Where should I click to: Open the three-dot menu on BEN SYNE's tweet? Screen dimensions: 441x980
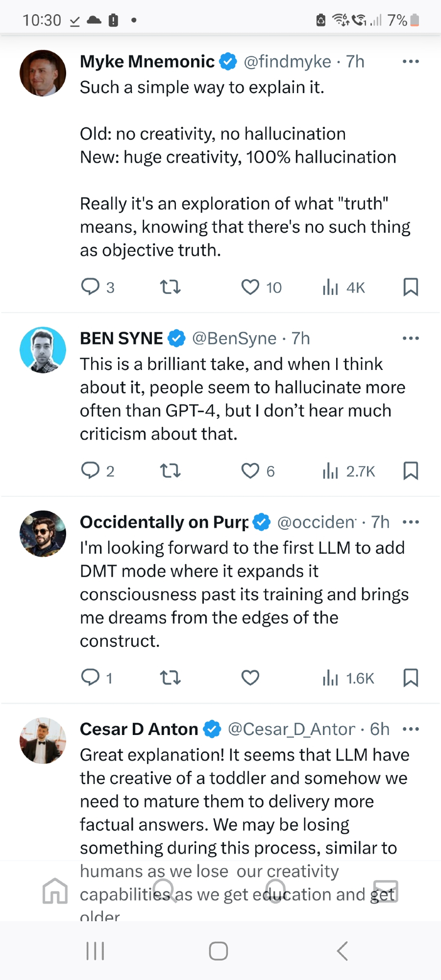click(x=411, y=339)
